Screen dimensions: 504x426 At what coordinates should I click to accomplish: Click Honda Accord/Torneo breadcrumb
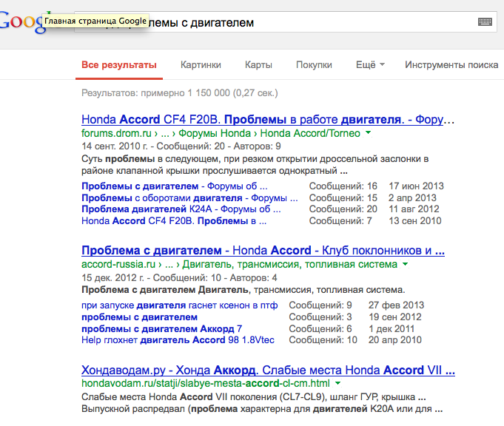[310, 133]
